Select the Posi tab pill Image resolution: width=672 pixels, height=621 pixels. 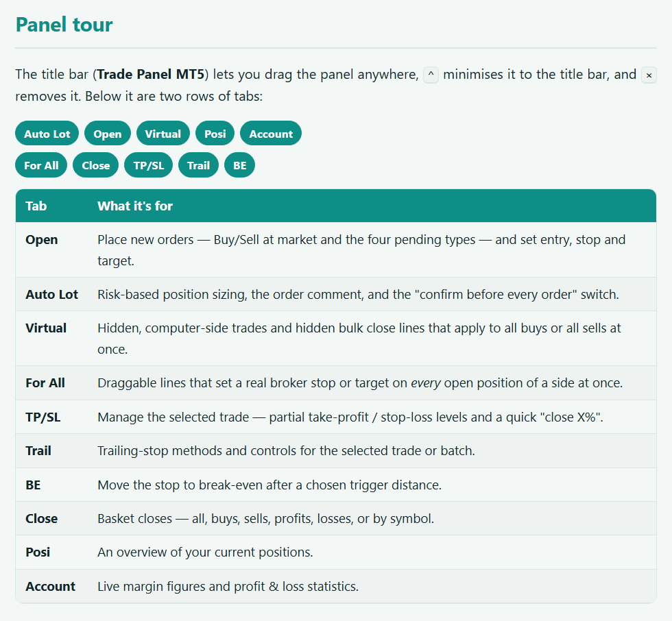click(x=215, y=134)
